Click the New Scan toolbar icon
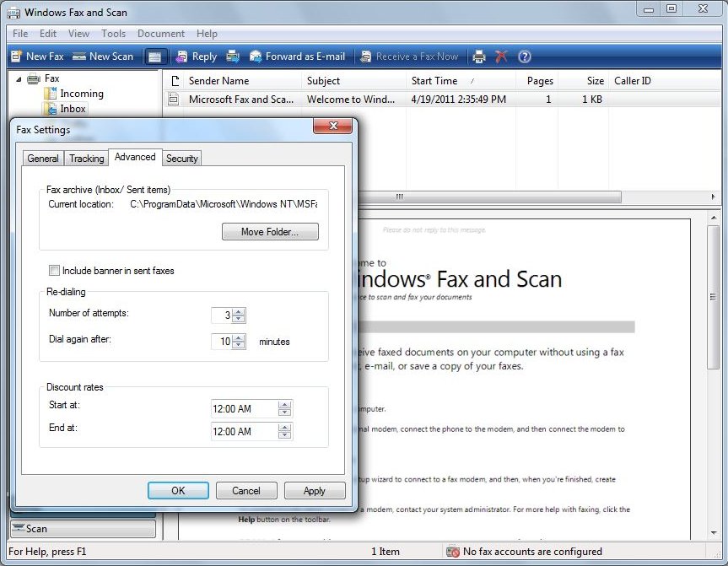728x566 pixels. tap(79, 57)
